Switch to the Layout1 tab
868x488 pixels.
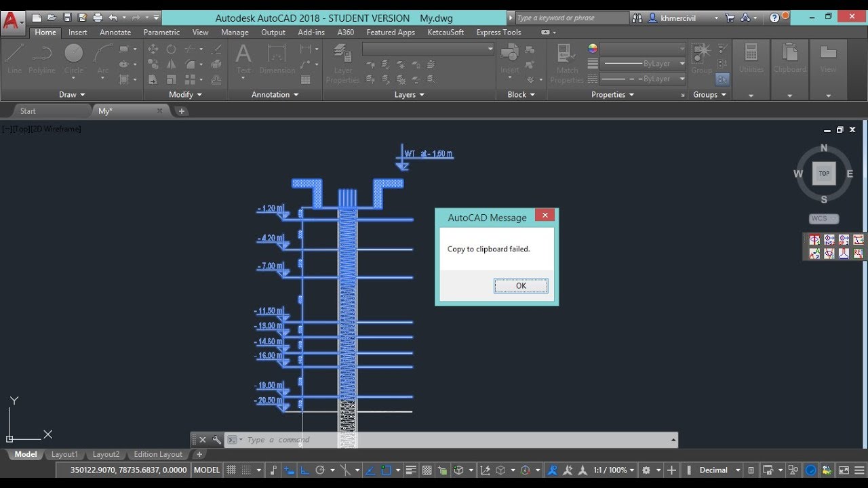(x=64, y=454)
